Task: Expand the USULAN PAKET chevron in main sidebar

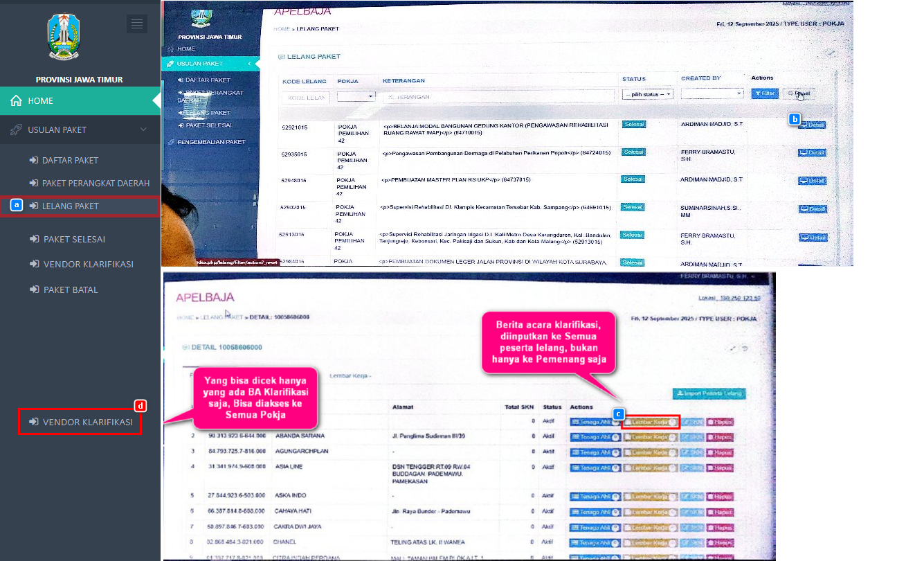Action: click(x=143, y=130)
